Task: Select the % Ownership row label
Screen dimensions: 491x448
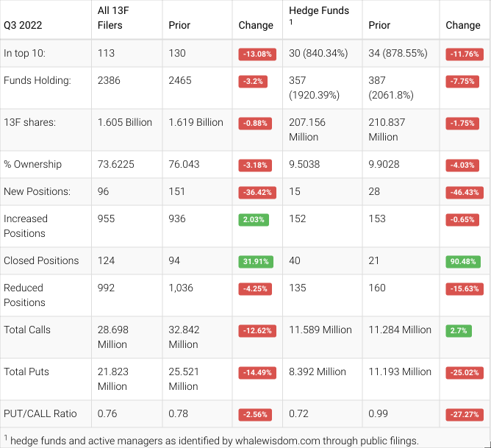Action: [32, 164]
